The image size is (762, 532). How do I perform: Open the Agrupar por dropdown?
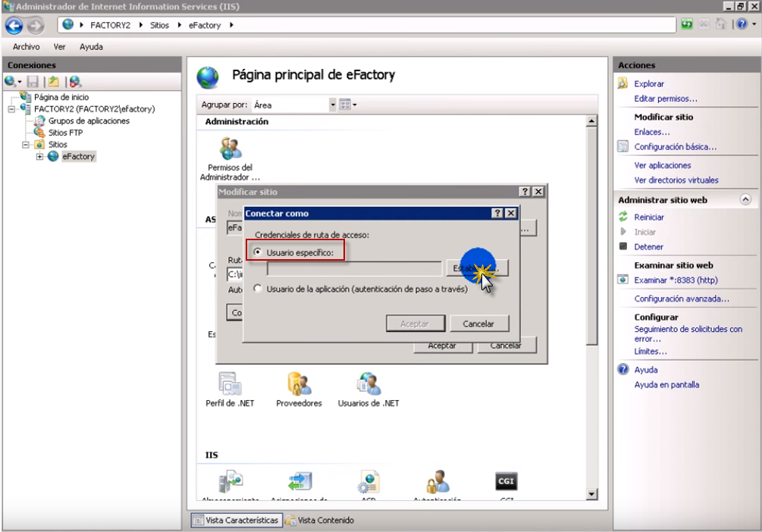[332, 105]
